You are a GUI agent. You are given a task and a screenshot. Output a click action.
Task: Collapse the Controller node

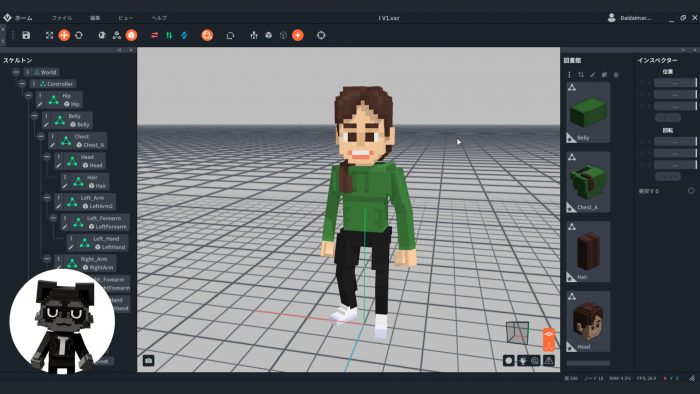tap(22, 83)
